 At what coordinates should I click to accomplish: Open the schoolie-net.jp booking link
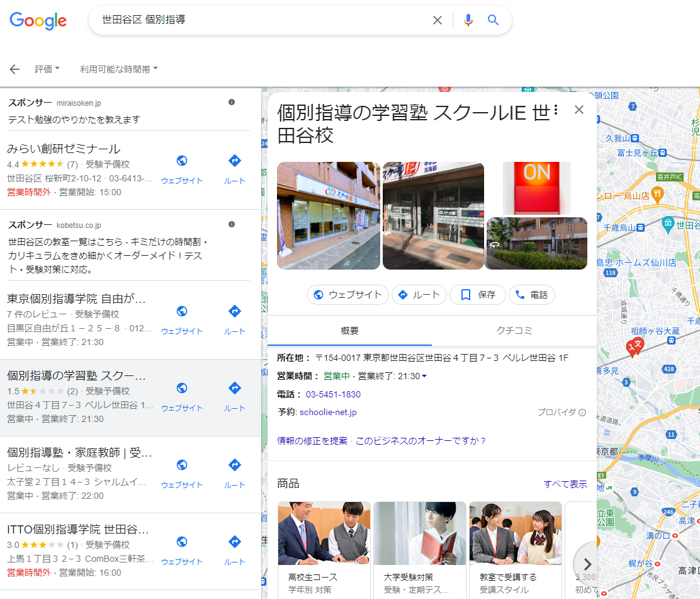click(x=328, y=413)
